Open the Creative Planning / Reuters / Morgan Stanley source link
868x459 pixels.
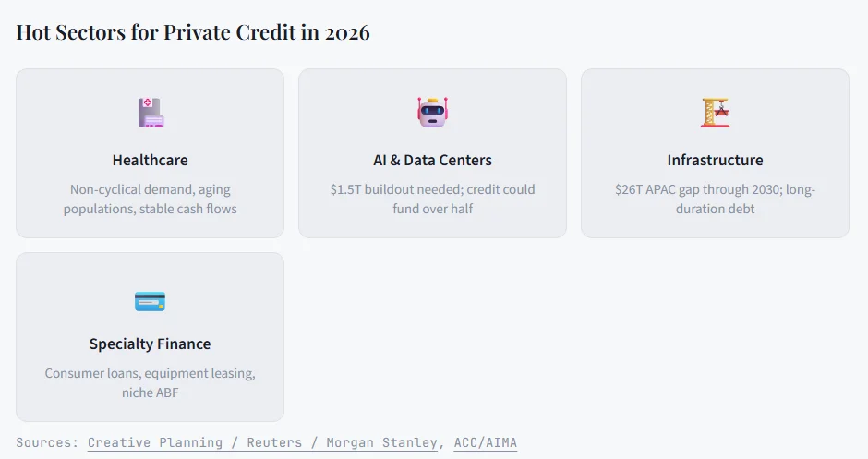click(x=262, y=442)
